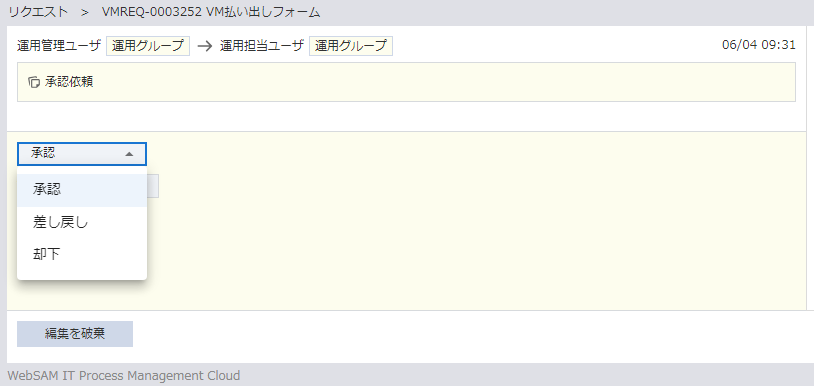Click the 運用グループ tag next to 運用管理ユーザ
The image size is (814, 386).
148,46
